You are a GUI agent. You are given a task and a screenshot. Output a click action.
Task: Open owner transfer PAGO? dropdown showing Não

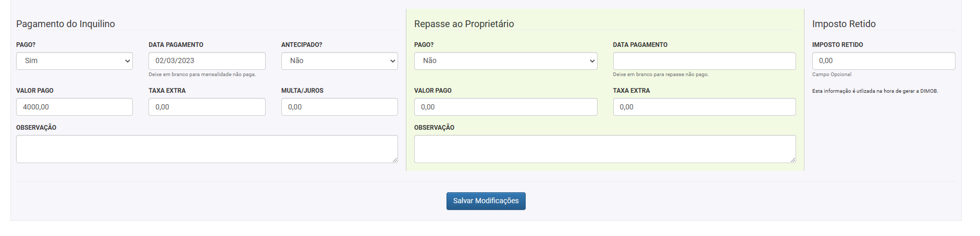(x=505, y=61)
